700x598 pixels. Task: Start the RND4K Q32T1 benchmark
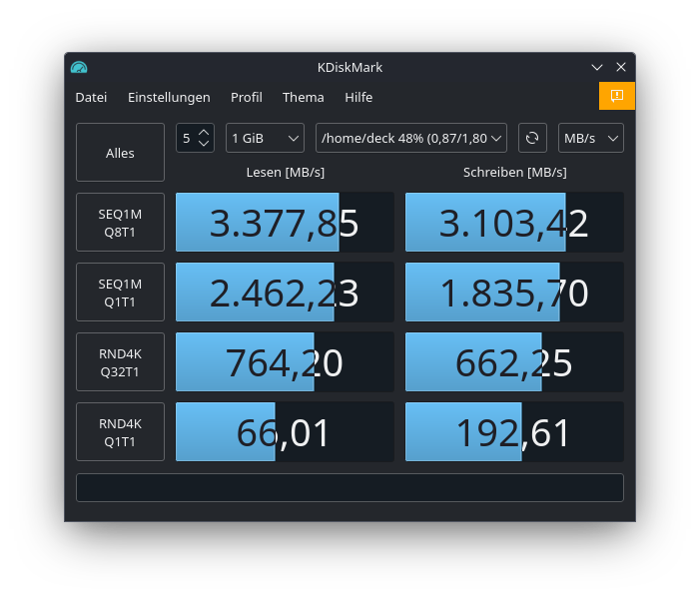click(x=120, y=362)
